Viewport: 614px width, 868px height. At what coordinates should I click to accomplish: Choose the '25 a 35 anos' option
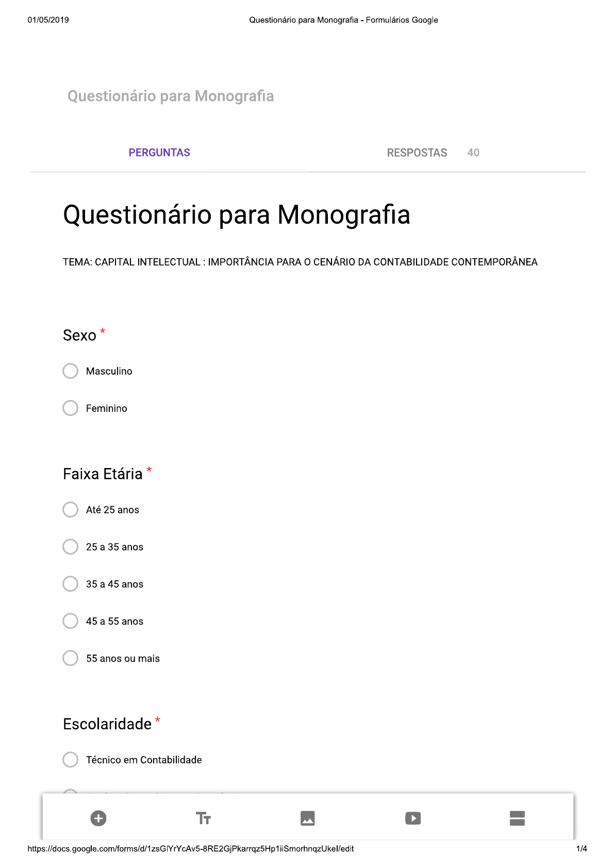(x=70, y=546)
